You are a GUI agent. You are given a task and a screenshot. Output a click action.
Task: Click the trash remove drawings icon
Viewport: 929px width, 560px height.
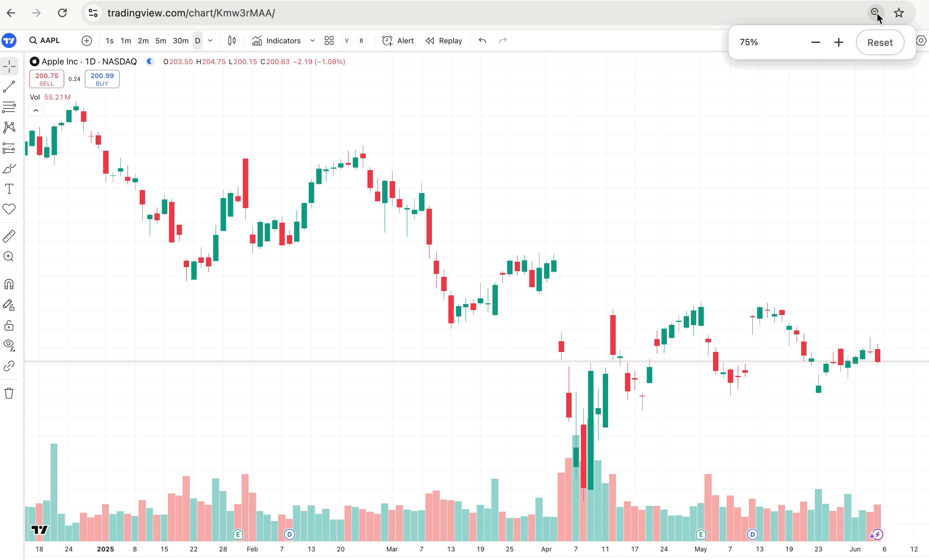click(x=9, y=394)
